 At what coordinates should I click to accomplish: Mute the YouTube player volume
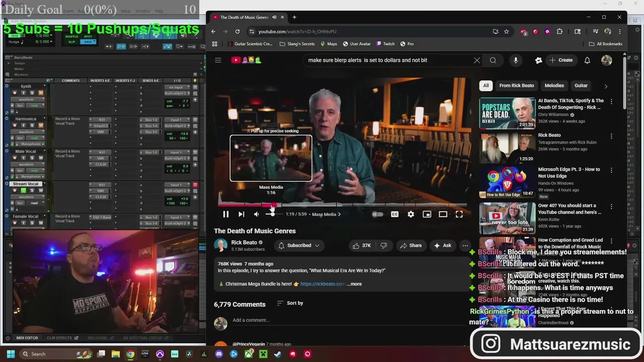click(x=257, y=214)
